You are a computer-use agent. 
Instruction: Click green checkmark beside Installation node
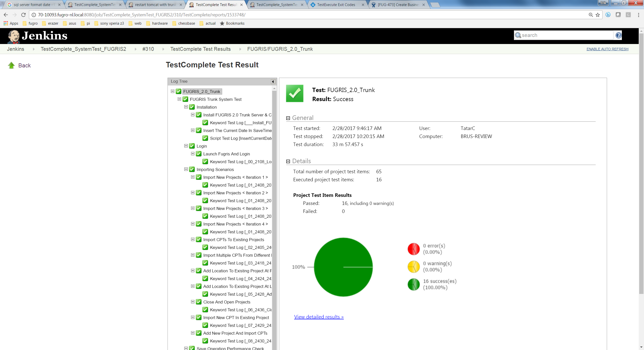click(x=192, y=107)
